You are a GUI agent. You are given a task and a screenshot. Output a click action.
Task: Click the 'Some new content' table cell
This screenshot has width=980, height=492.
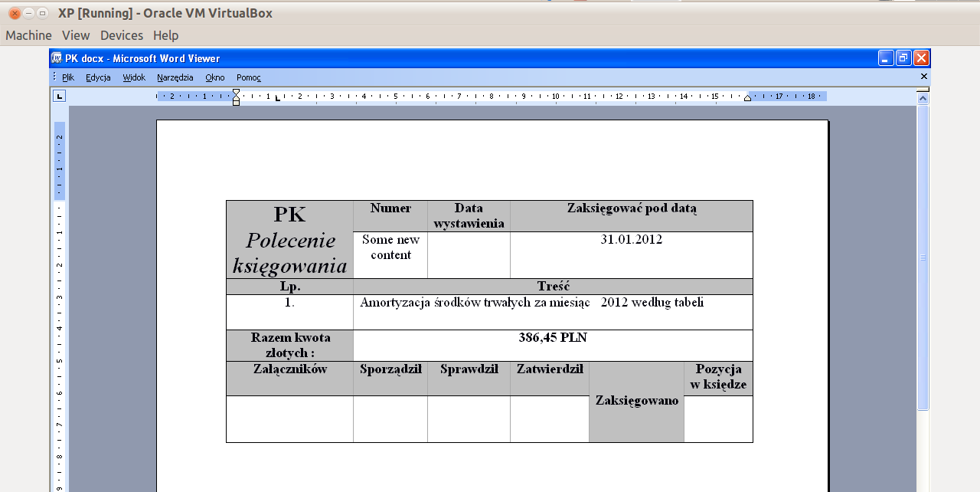[x=390, y=248]
